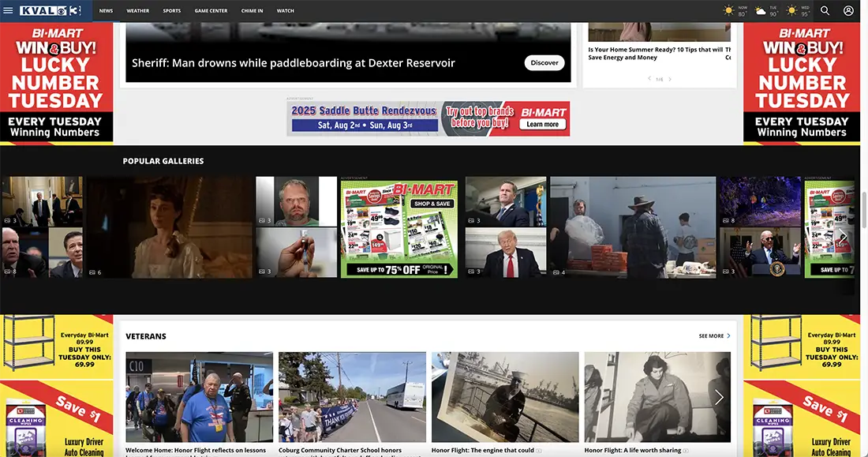Screen dimensions: 868x457
Task: Open the Biden at podium gallery
Action: coord(760,253)
